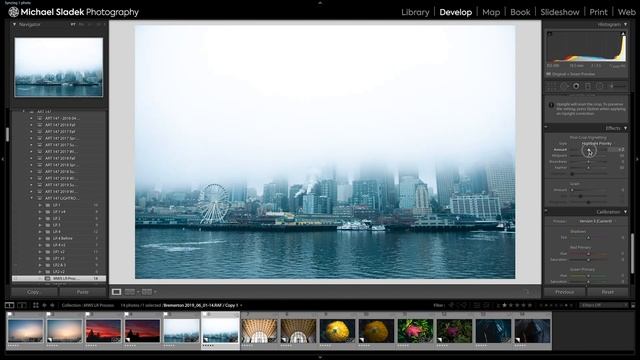Toggle flag on first filmstrip thumbnail
Image resolution: width=640 pixels, height=360 pixels.
pos(9,314)
